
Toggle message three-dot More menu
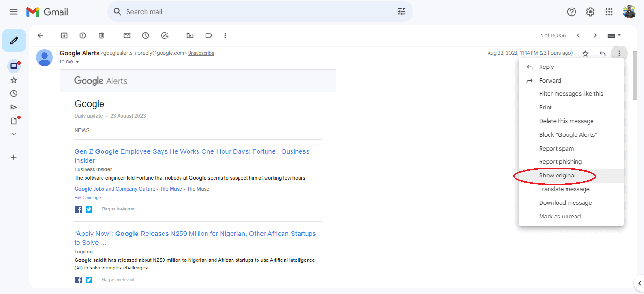(619, 53)
